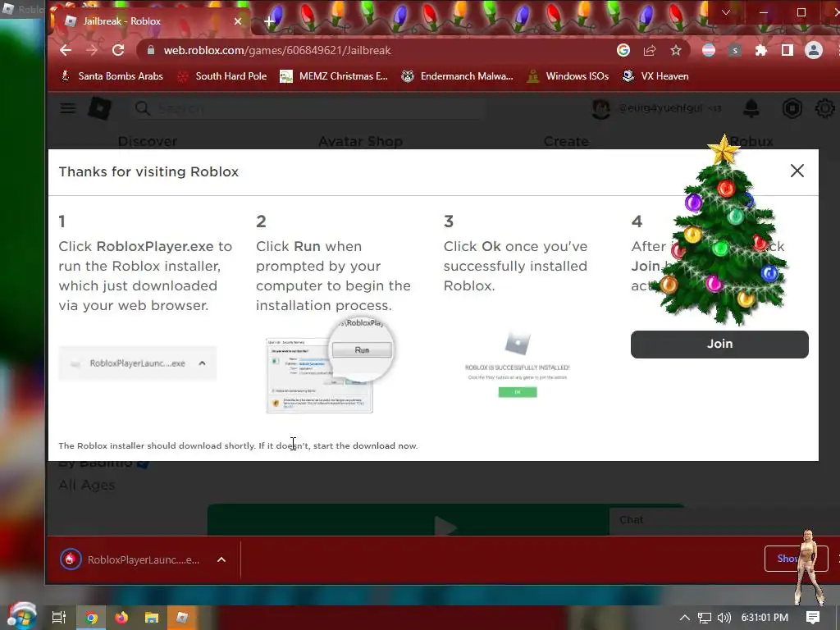Click the RobloxPlayerLauncher download item
Viewport: 840px width, 630px height.
point(130,559)
